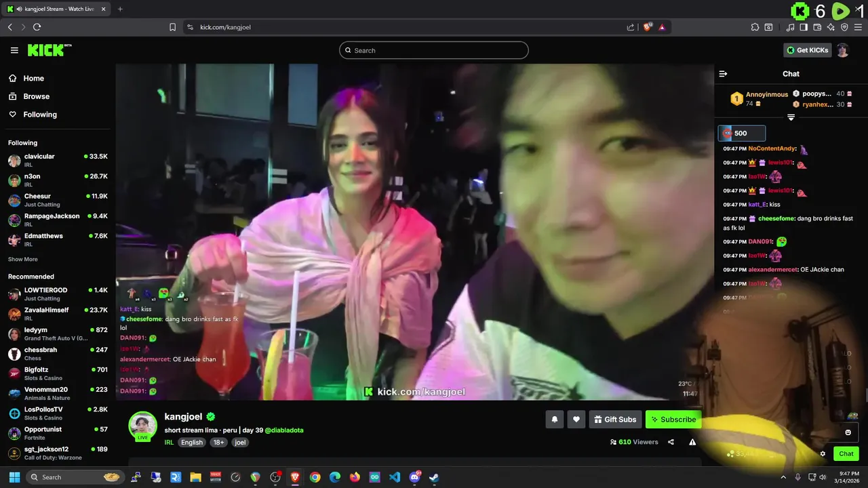Select the 18+ tag
Viewport: 868px width, 488px height.
tap(219, 443)
